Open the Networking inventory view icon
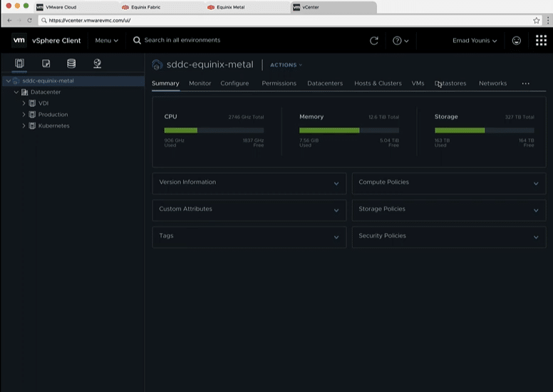553x392 pixels. 98,63
